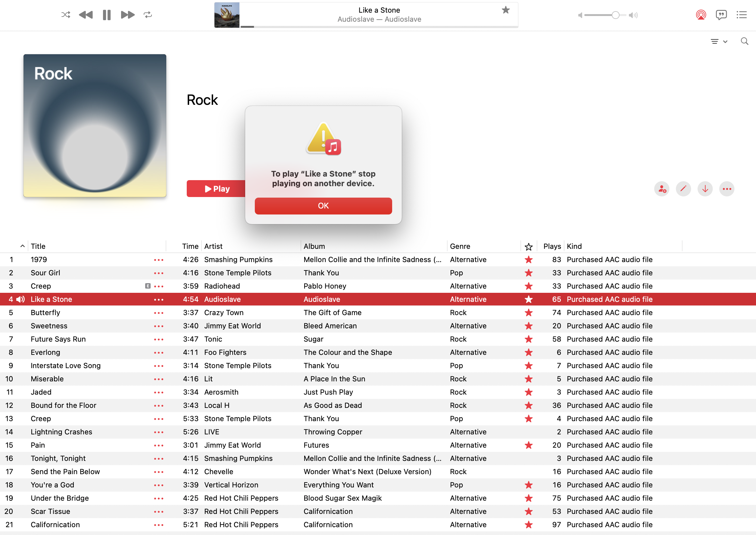This screenshot has width=756, height=535.
Task: Toggle shuffle playback
Action: (x=66, y=15)
